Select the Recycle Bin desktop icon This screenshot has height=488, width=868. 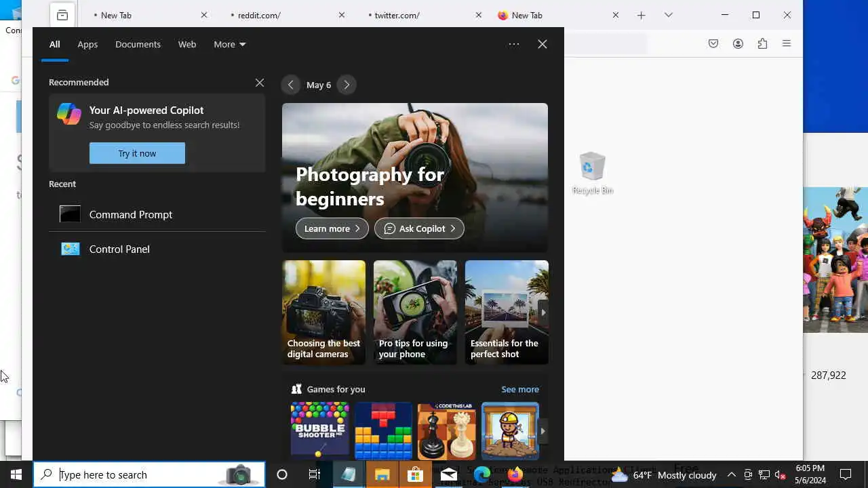[x=593, y=174]
